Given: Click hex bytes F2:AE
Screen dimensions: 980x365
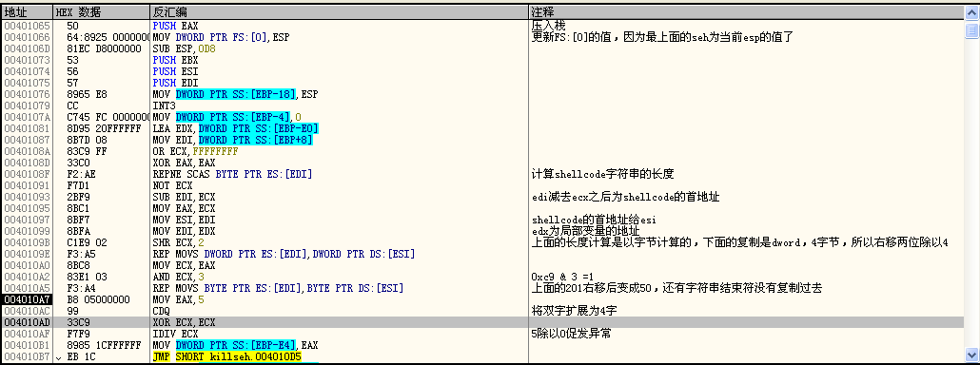Looking at the screenshot, I should click(80, 173).
